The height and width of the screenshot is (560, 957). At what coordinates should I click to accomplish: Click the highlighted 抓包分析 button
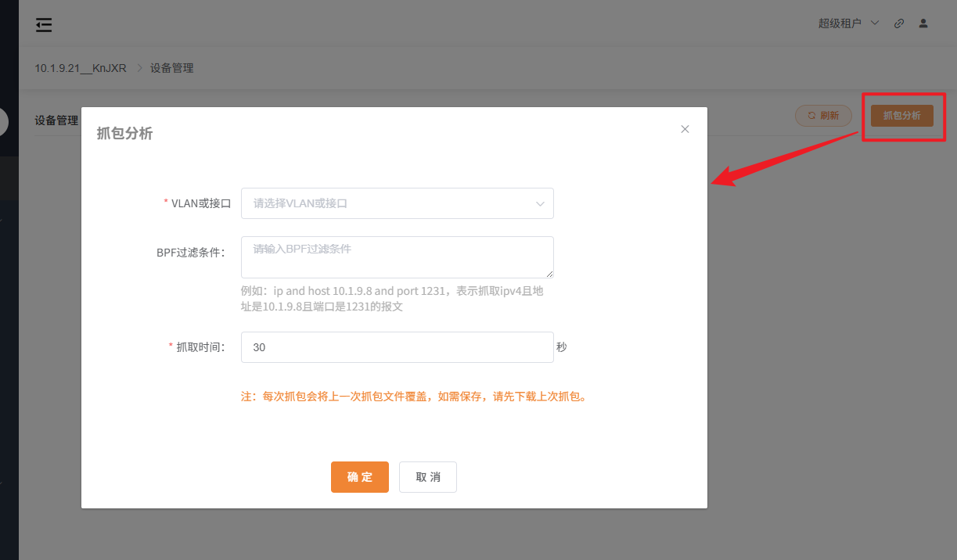pos(903,115)
